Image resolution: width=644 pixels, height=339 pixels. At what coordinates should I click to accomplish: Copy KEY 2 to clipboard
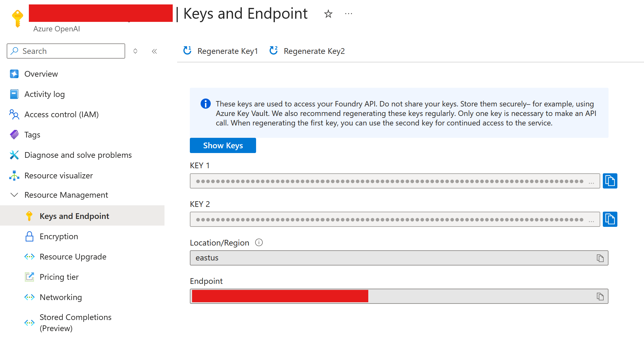[x=610, y=219]
